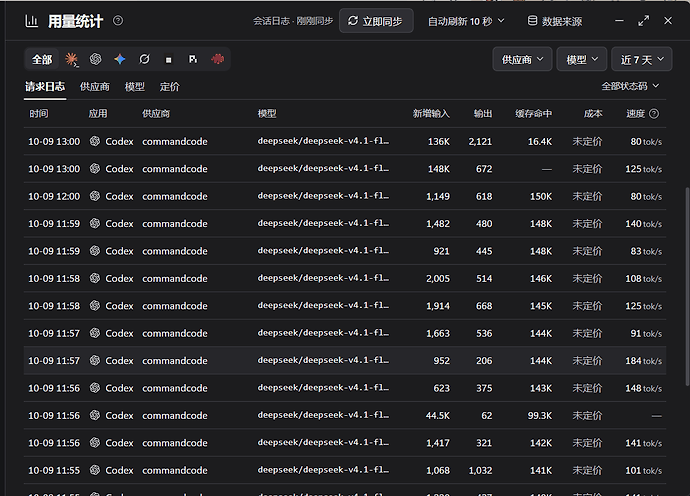Image resolution: width=690 pixels, height=496 pixels.
Task: Switch to the 供应商 tab
Action: point(95,87)
